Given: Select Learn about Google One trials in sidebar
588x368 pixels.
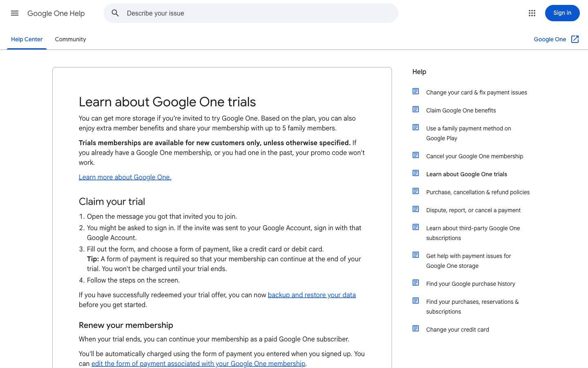Looking at the screenshot, I should tap(467, 174).
